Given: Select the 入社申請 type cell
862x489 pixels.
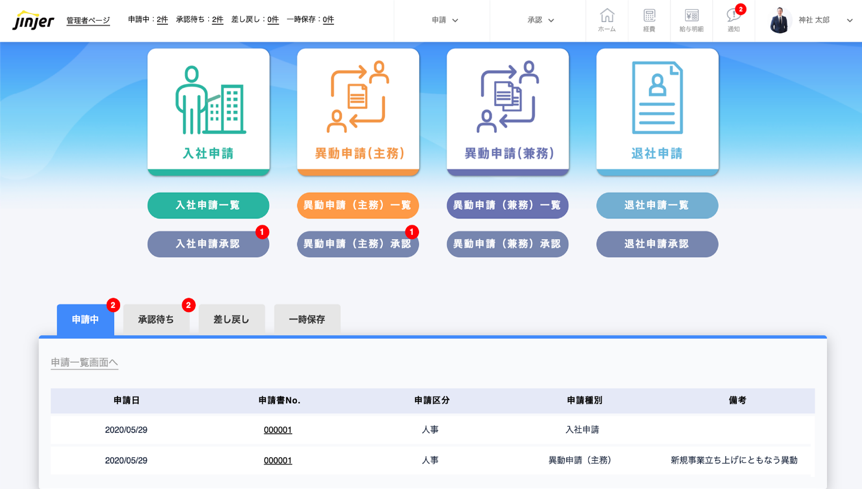Looking at the screenshot, I should 582,430.
